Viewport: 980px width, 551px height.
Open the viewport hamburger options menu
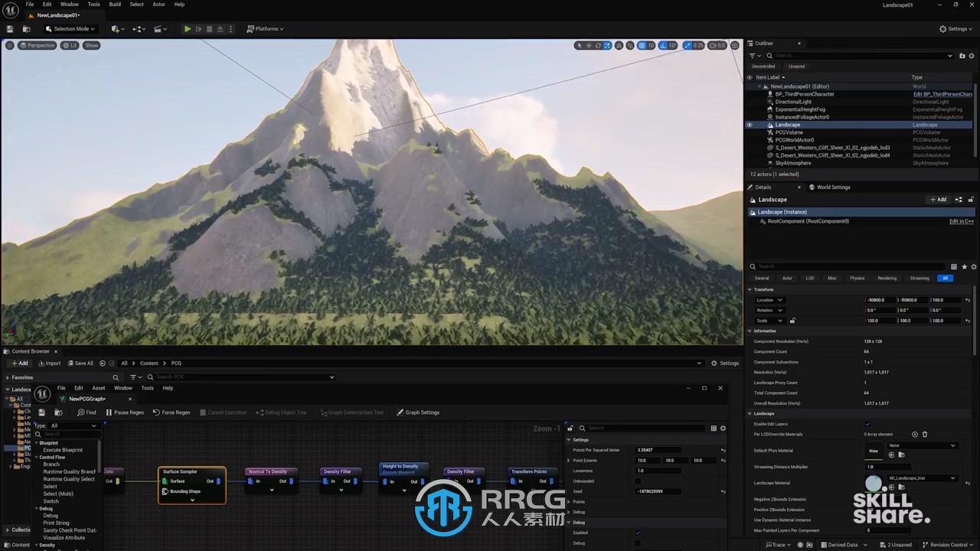(10, 45)
